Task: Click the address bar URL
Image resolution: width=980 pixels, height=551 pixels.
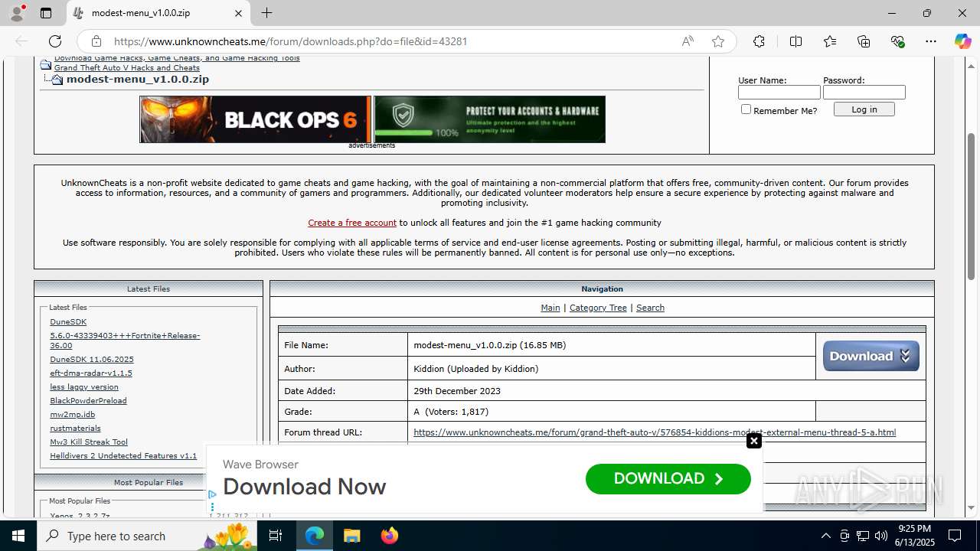Action: tap(290, 41)
